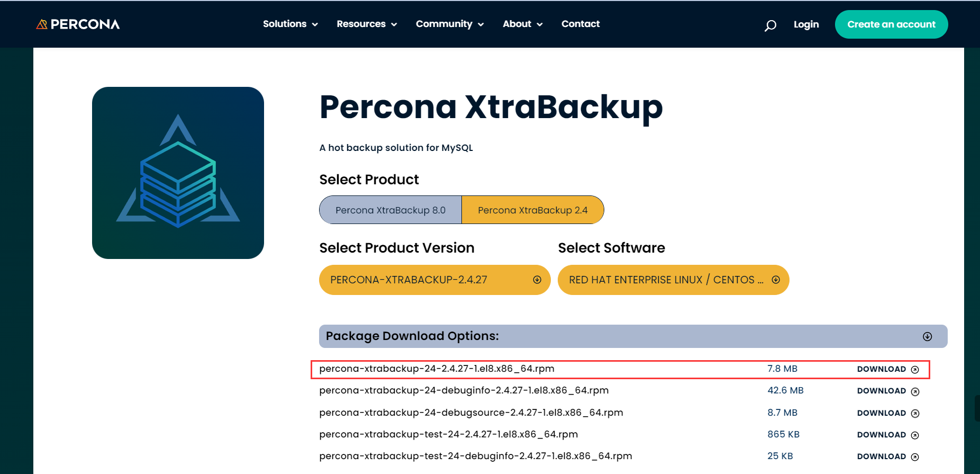Click the Percona logo in header

(78, 24)
